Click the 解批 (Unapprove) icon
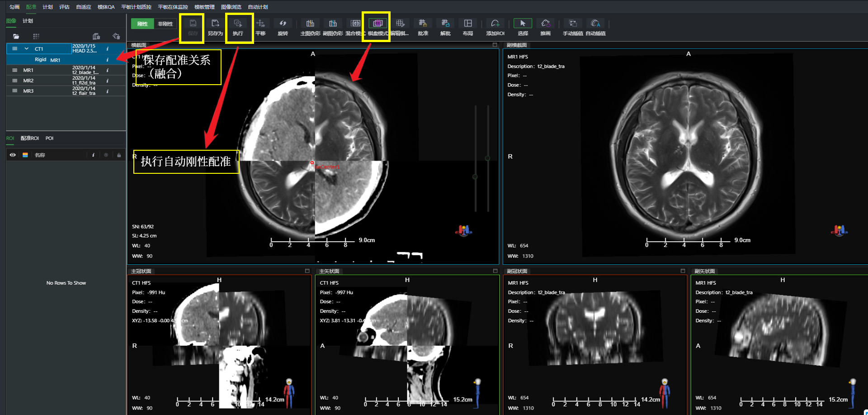The width and height of the screenshot is (868, 415). [x=445, y=24]
